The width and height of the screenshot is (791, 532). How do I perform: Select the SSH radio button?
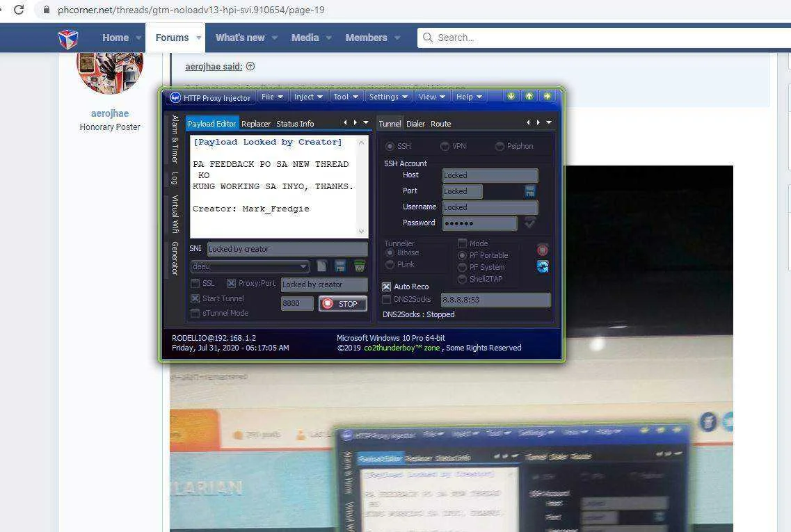[390, 146]
